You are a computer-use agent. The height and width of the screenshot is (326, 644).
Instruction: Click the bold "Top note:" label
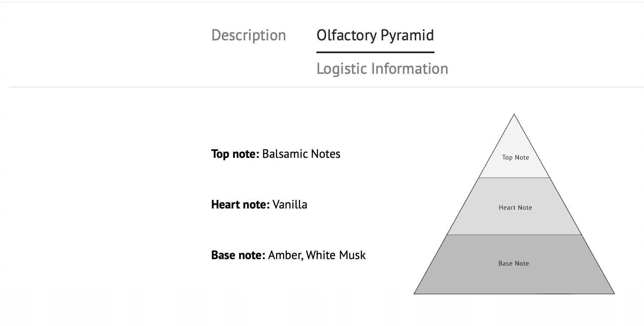[x=235, y=154]
